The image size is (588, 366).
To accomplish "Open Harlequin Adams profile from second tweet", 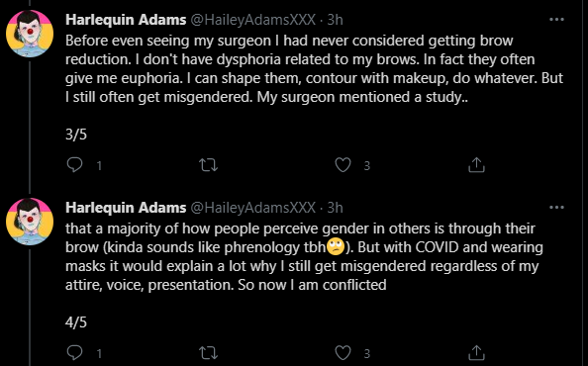I will [x=126, y=208].
